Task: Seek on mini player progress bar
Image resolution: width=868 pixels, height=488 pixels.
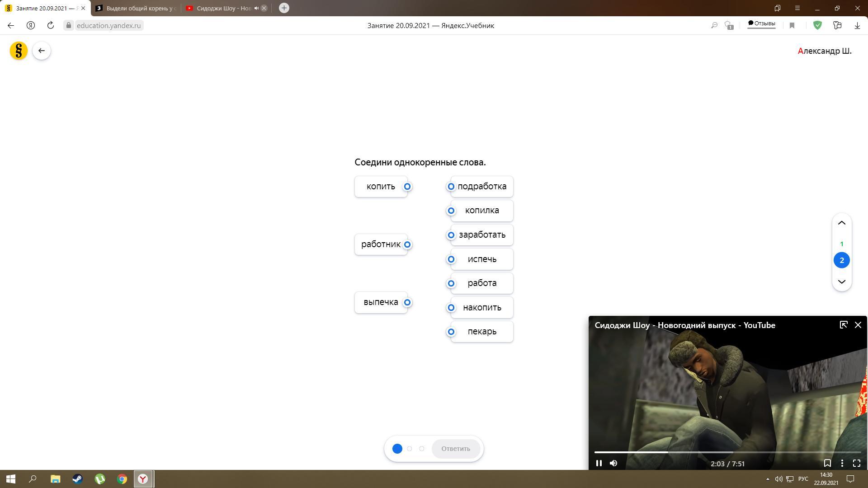Action: tap(727, 452)
